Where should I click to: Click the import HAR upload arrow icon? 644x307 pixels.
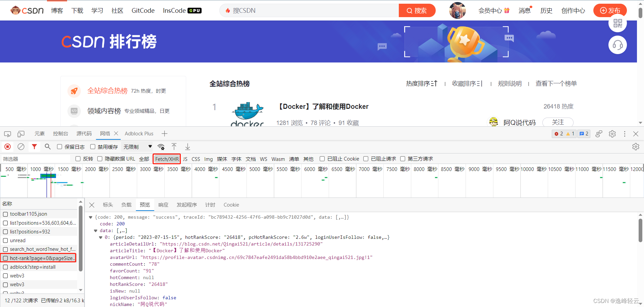coord(174,147)
